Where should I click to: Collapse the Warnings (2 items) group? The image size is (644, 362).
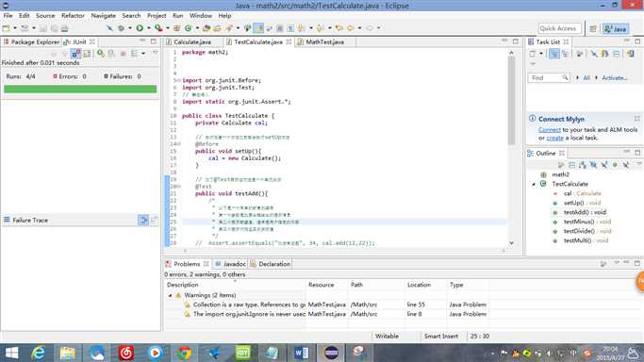(170, 295)
